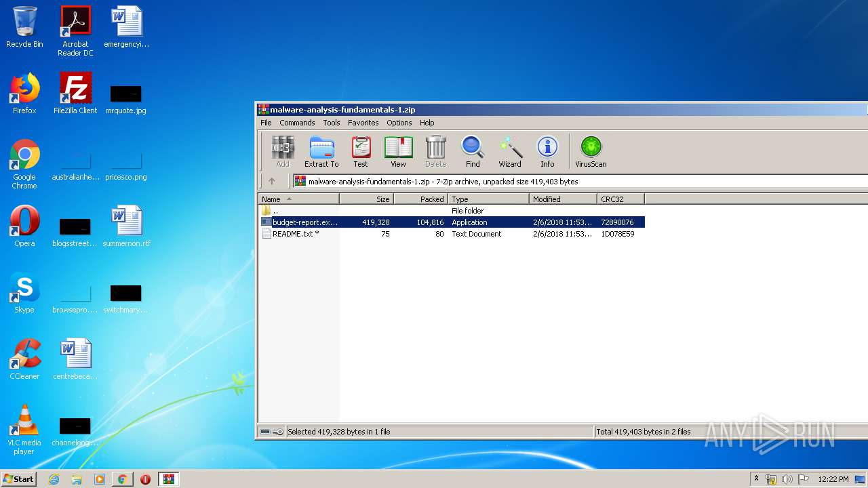
Task: Show hidden system tray icons arrow
Action: [756, 479]
